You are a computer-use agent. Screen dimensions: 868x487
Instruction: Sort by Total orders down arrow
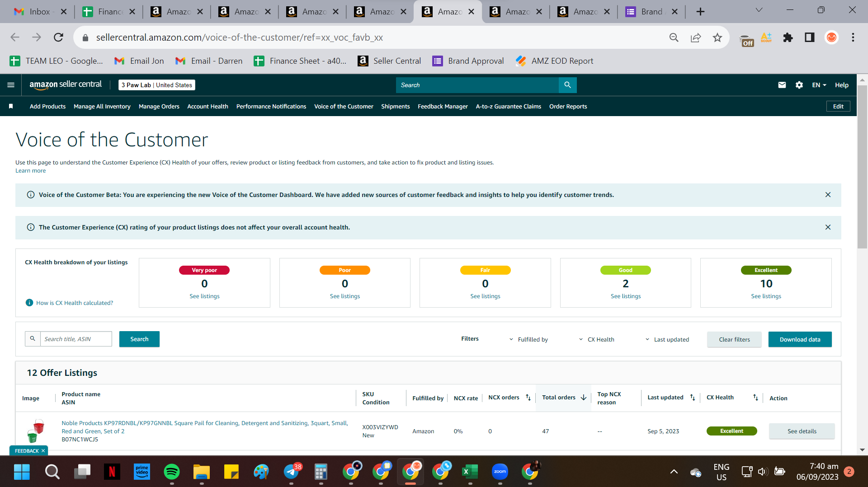584,398
